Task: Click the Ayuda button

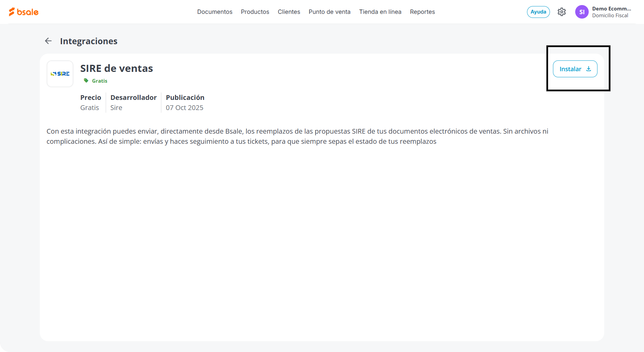Action: click(x=538, y=12)
